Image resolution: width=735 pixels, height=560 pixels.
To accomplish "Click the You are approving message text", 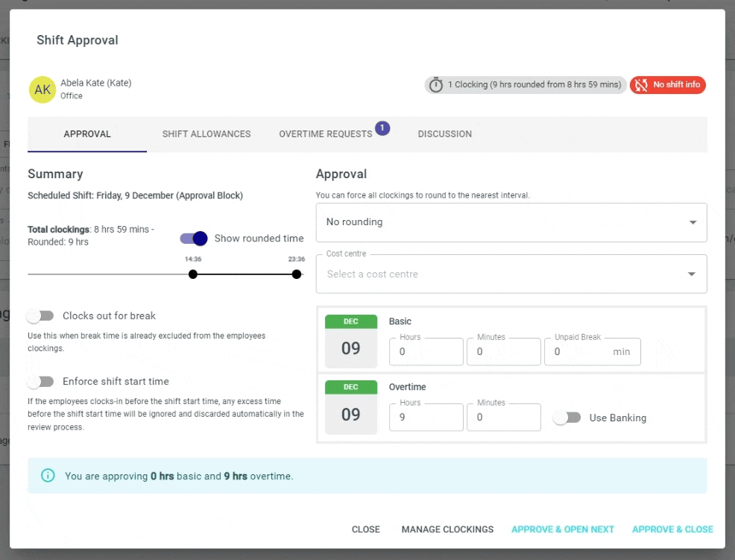I will pos(179,476).
